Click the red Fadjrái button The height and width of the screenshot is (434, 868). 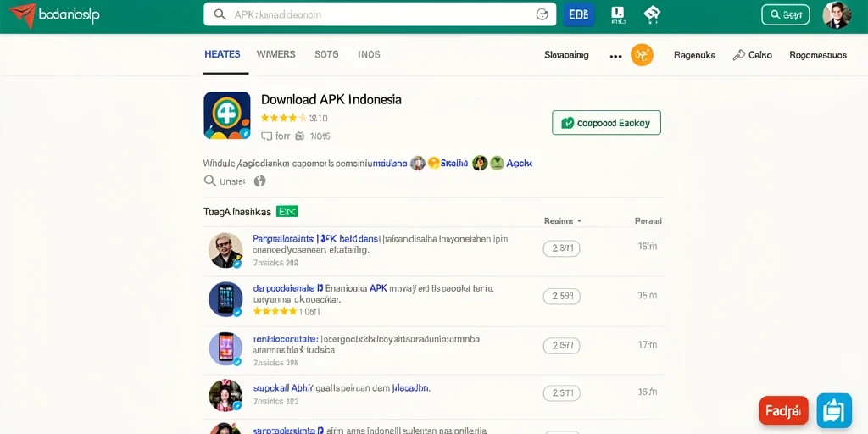783,411
